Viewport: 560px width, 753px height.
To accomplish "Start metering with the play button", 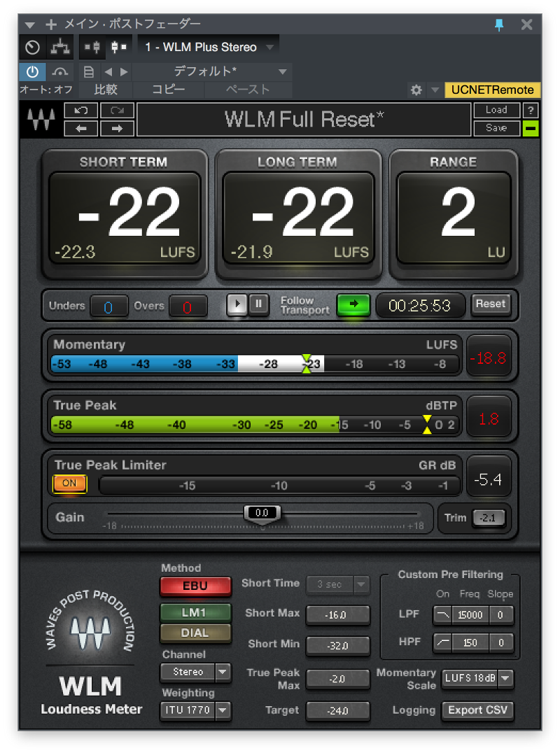I will pyautogui.click(x=237, y=304).
